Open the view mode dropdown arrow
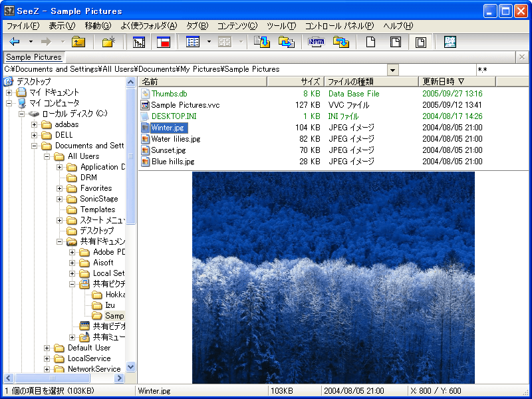The height and width of the screenshot is (399, 532). pyautogui.click(x=209, y=42)
